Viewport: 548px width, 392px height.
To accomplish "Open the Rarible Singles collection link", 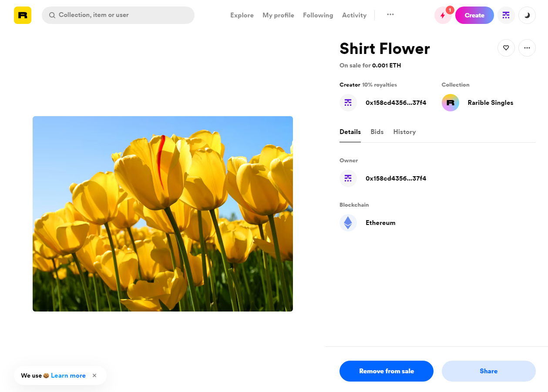I will (491, 103).
